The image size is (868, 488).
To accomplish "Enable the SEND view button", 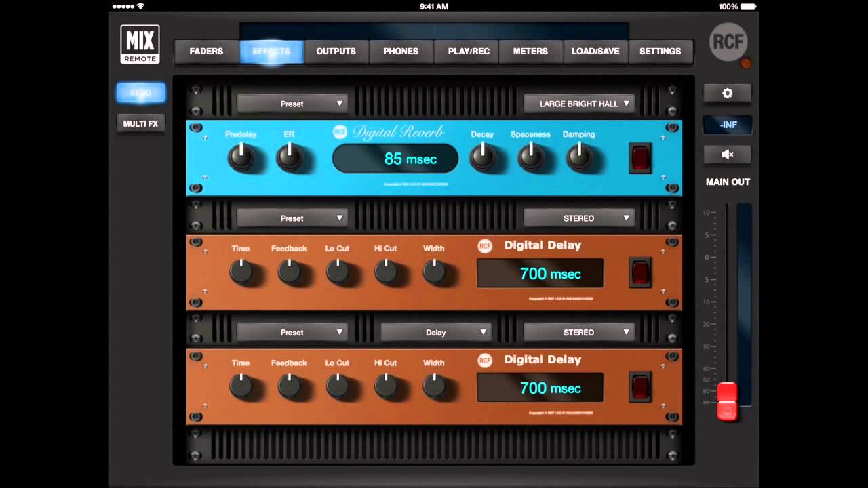I will tap(140, 93).
